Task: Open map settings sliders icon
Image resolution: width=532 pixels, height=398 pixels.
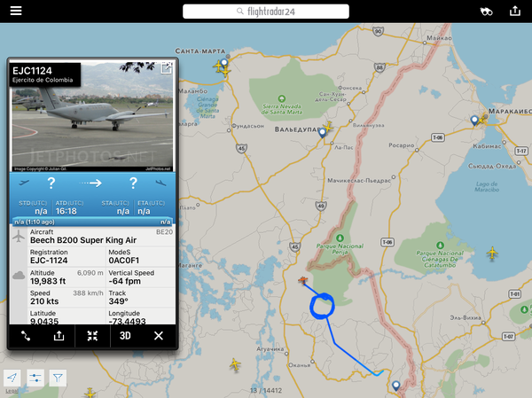Action: 35,378
